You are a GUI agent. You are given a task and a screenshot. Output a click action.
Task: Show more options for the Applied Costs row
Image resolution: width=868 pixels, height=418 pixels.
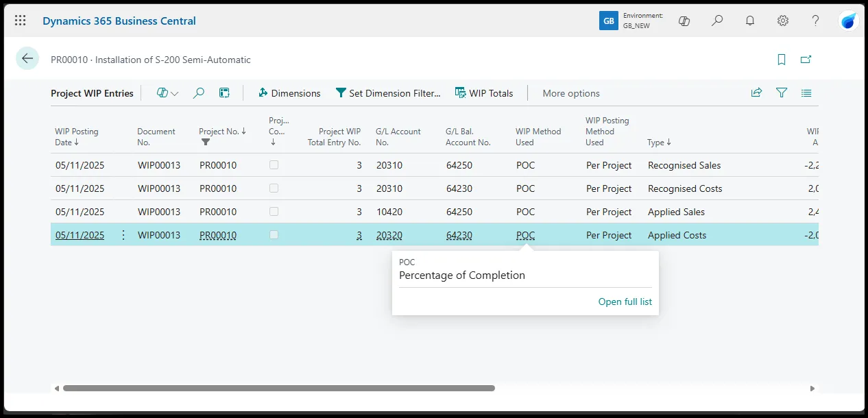[x=123, y=235]
